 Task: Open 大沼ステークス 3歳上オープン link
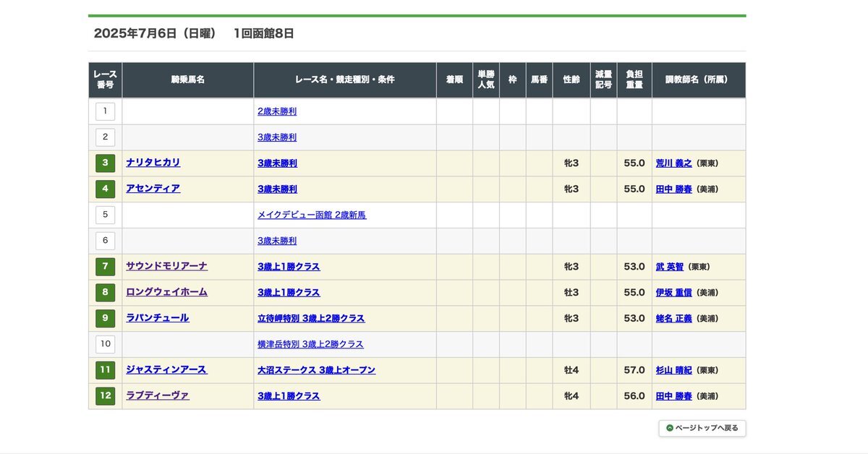(317, 370)
